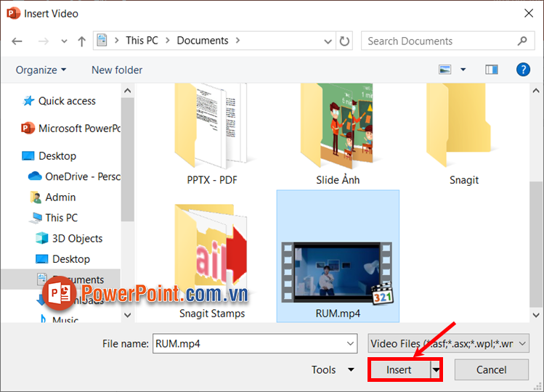This screenshot has width=544, height=392.
Task: Open Help with the question mark icon
Action: coord(523,70)
